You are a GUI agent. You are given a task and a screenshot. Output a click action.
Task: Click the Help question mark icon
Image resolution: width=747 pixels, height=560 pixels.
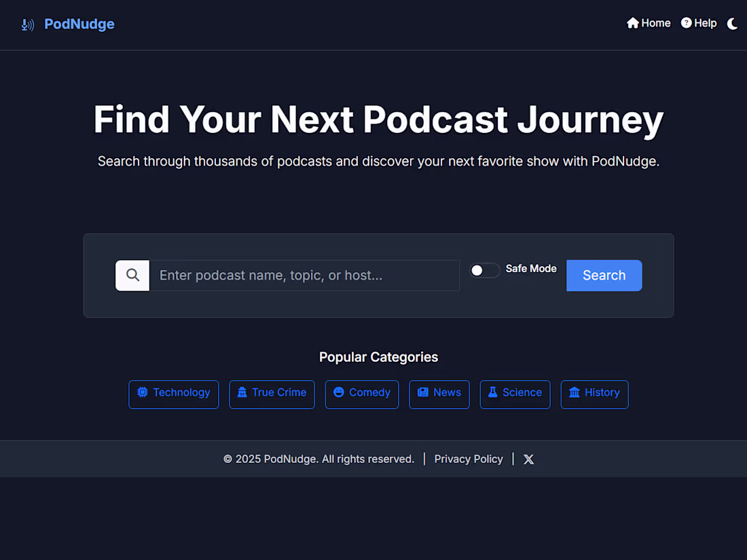pyautogui.click(x=686, y=22)
